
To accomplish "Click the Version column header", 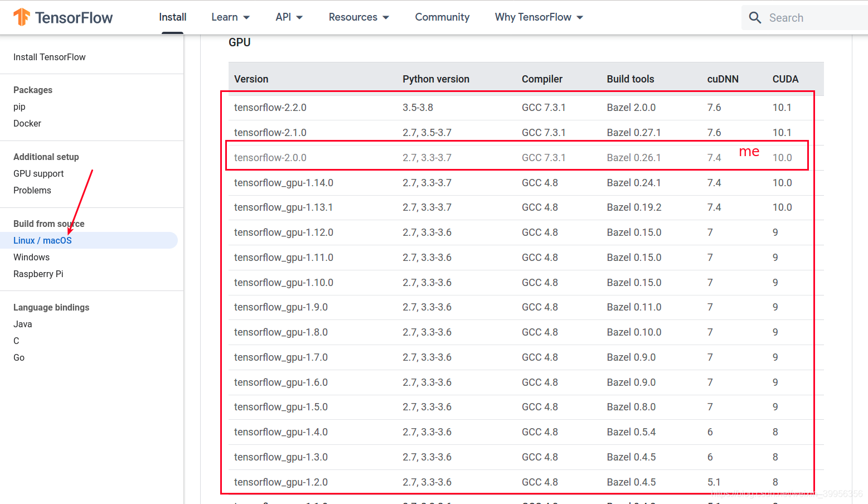I will [x=251, y=79].
